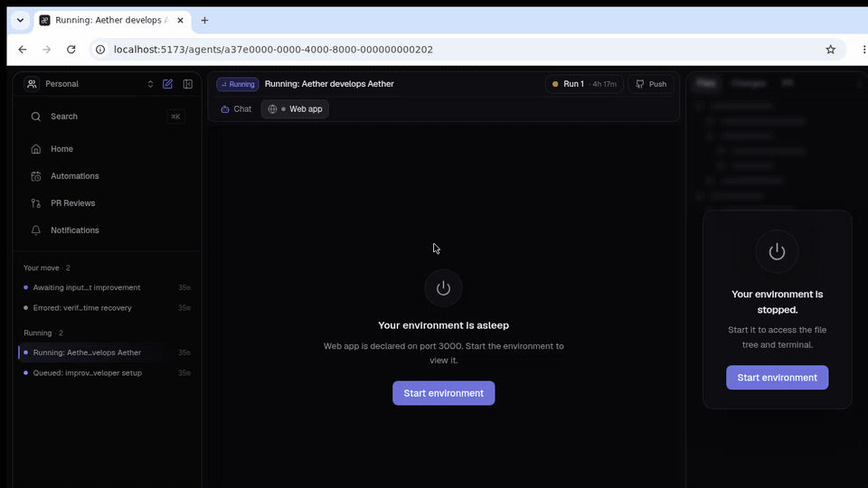This screenshot has width=868, height=488.
Task: Click the 'Your environment is asleep' heading
Action: (x=443, y=325)
